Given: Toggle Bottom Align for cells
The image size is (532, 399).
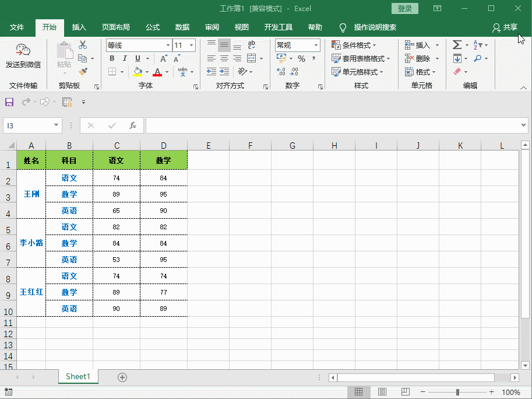Looking at the screenshot, I should pos(237,46).
